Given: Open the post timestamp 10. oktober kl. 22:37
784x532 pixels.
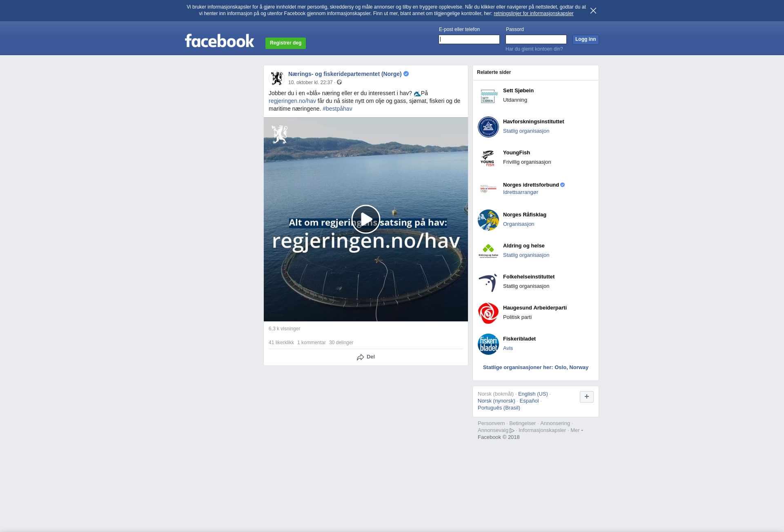Looking at the screenshot, I should 310,82.
